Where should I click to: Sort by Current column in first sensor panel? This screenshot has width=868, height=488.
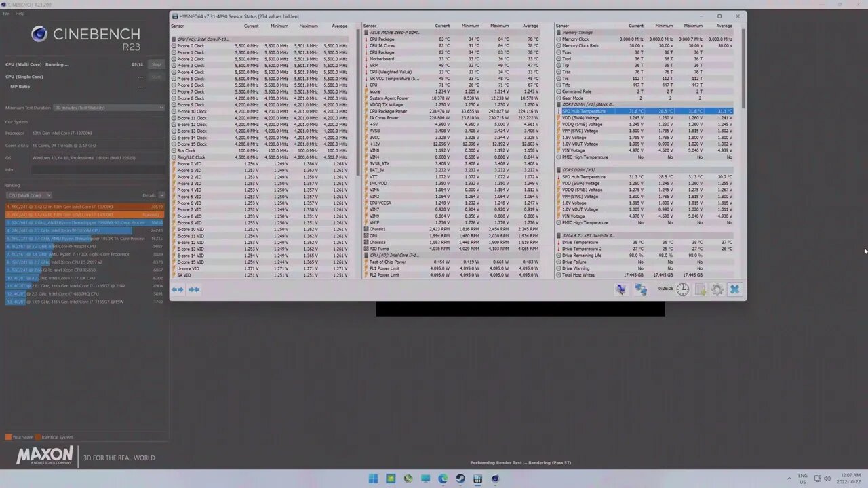click(251, 26)
